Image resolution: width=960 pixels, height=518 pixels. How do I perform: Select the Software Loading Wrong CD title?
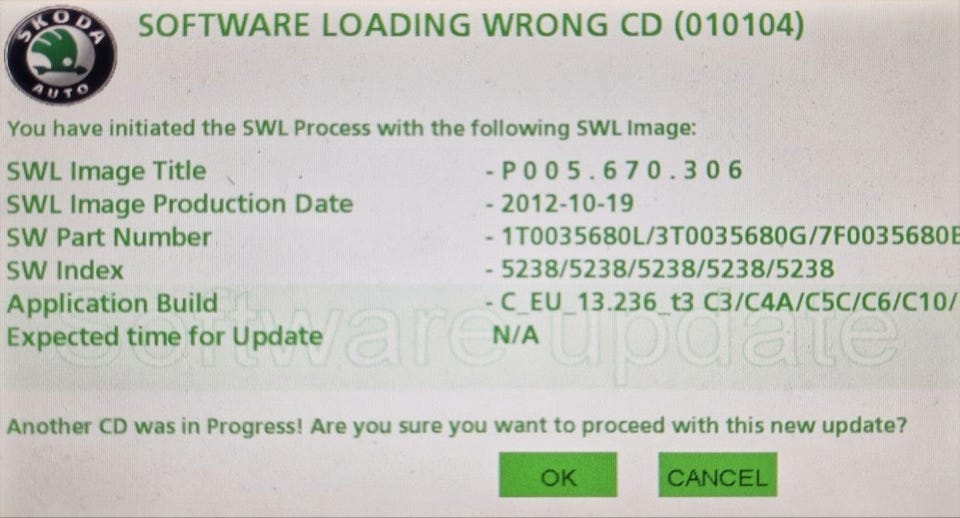pyautogui.click(x=471, y=25)
